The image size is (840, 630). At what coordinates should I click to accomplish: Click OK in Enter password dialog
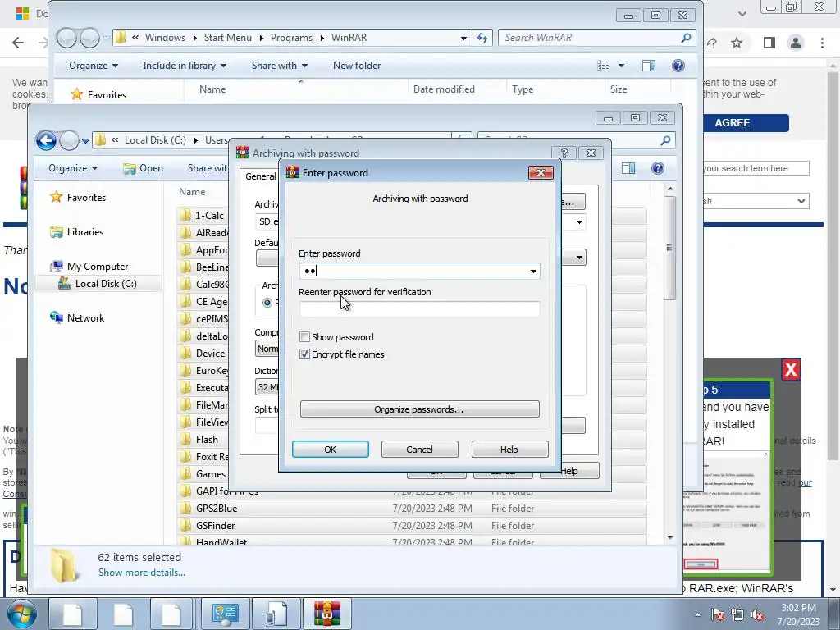pyautogui.click(x=331, y=450)
